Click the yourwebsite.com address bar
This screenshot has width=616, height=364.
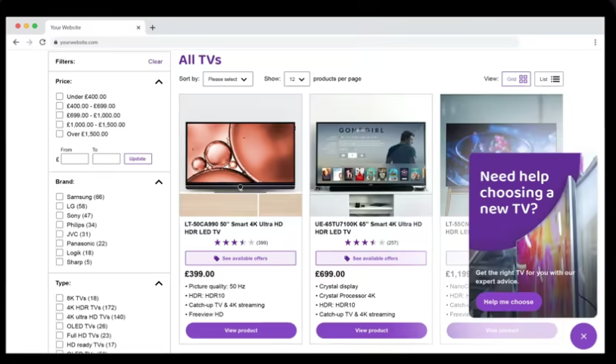point(285,42)
